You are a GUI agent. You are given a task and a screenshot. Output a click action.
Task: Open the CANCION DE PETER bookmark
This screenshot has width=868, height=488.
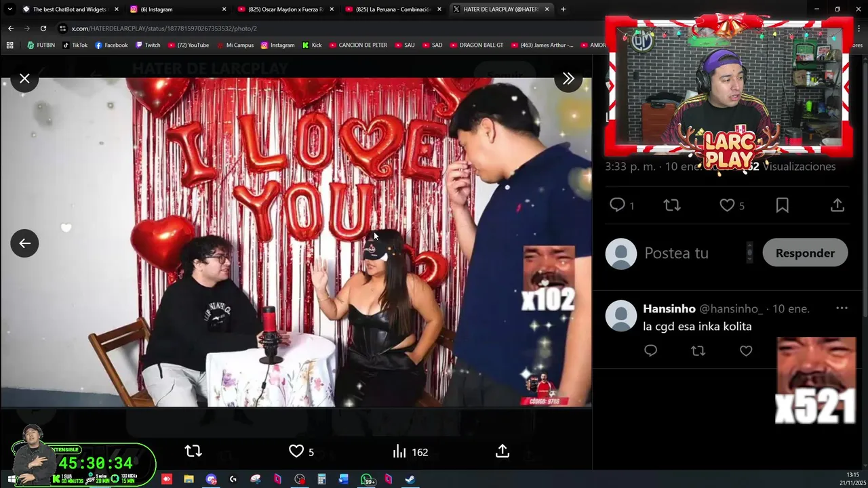pos(358,45)
